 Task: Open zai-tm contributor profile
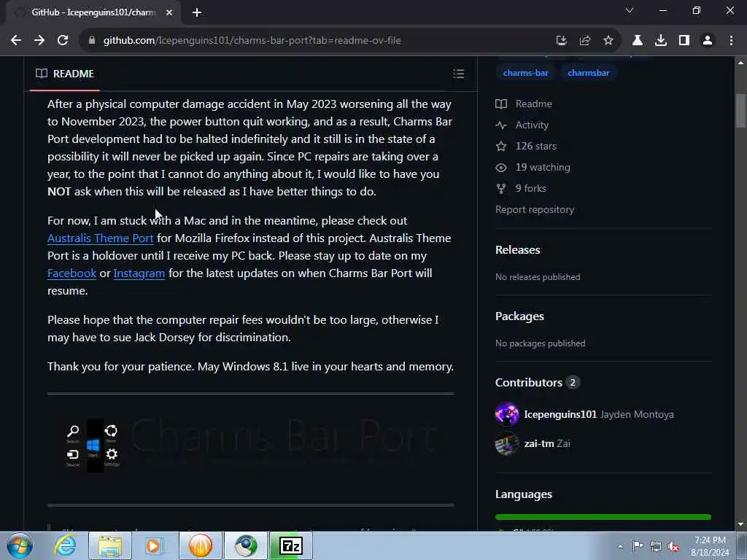click(x=539, y=444)
